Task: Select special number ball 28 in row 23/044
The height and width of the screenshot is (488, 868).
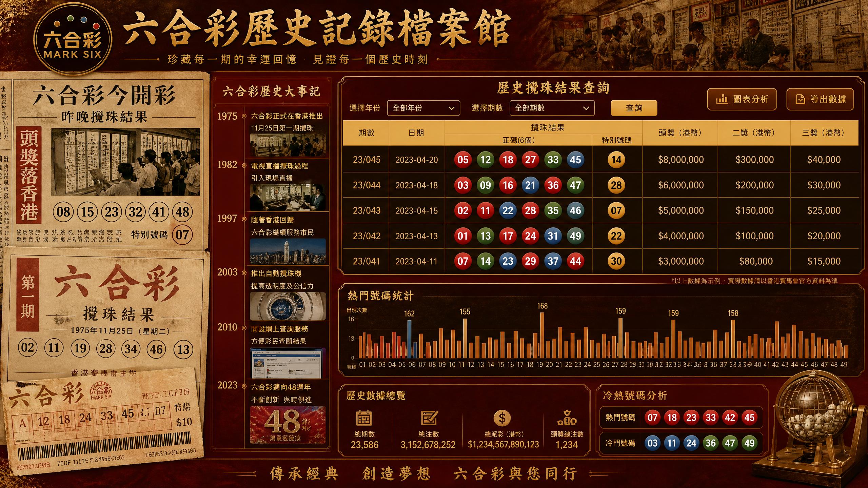Action: tap(616, 185)
